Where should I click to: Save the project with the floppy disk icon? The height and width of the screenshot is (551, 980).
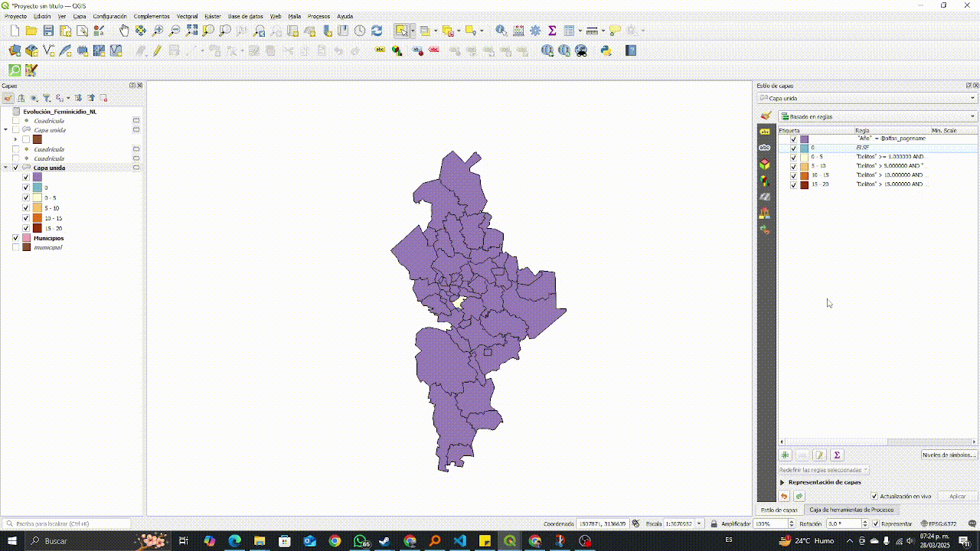click(48, 31)
